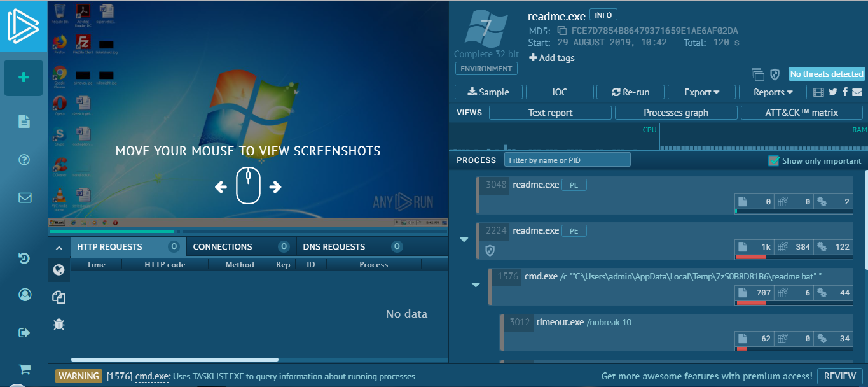Click the VM desktop screenshot preview

point(249,113)
